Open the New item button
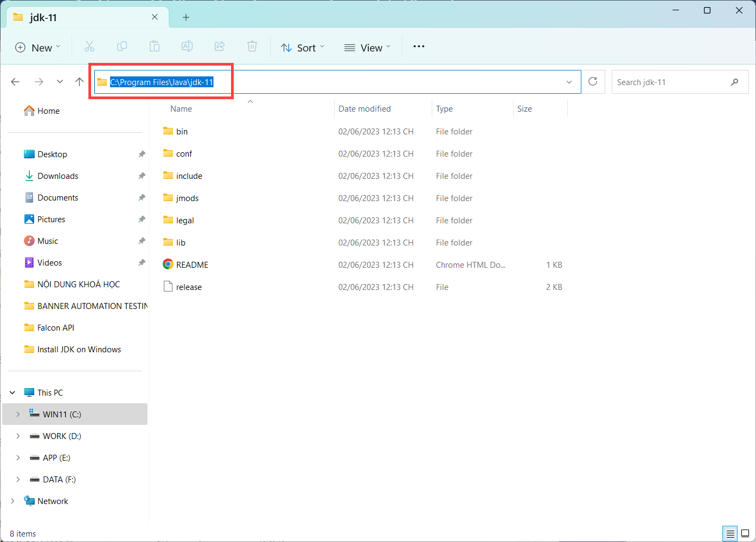This screenshot has height=542, width=756. point(37,48)
